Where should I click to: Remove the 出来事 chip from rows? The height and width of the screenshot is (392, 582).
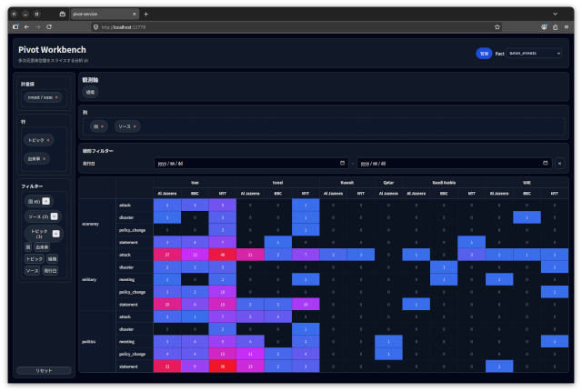44,158
